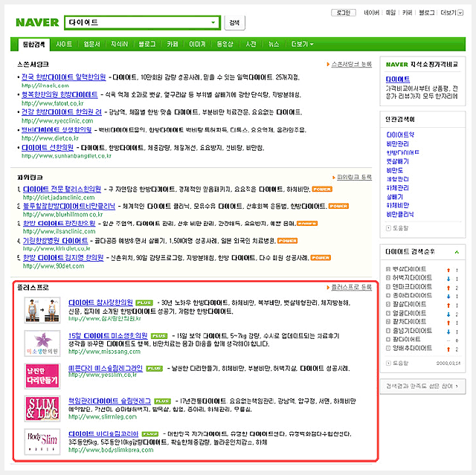
Task: Click PLUS badge on the yesslim.co.kr result
Action: pos(154,369)
